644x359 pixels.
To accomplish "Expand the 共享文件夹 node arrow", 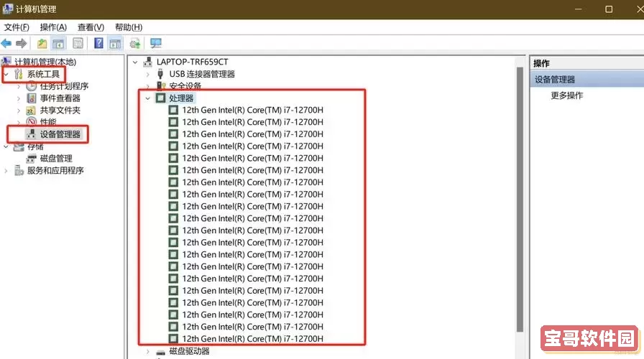I will (19, 111).
